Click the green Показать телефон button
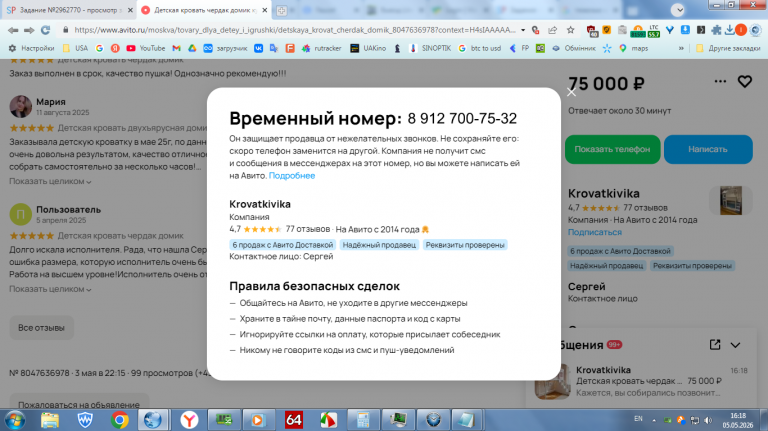 tap(612, 149)
